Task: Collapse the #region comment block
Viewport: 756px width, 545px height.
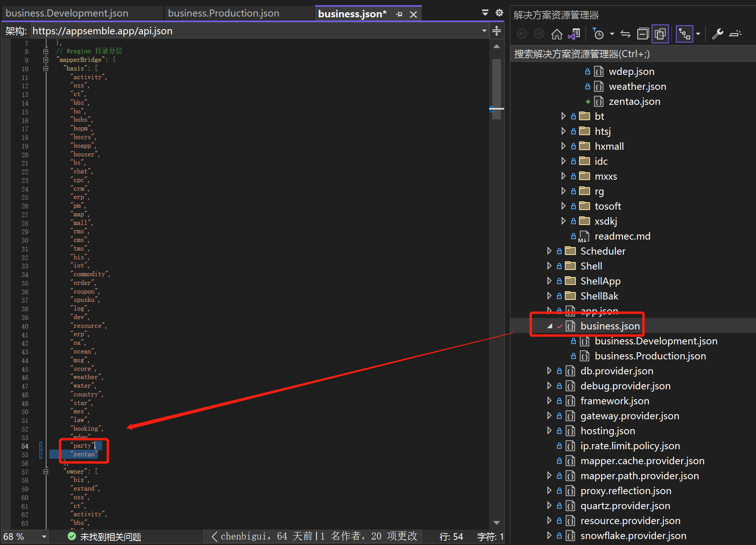Action: (46, 51)
